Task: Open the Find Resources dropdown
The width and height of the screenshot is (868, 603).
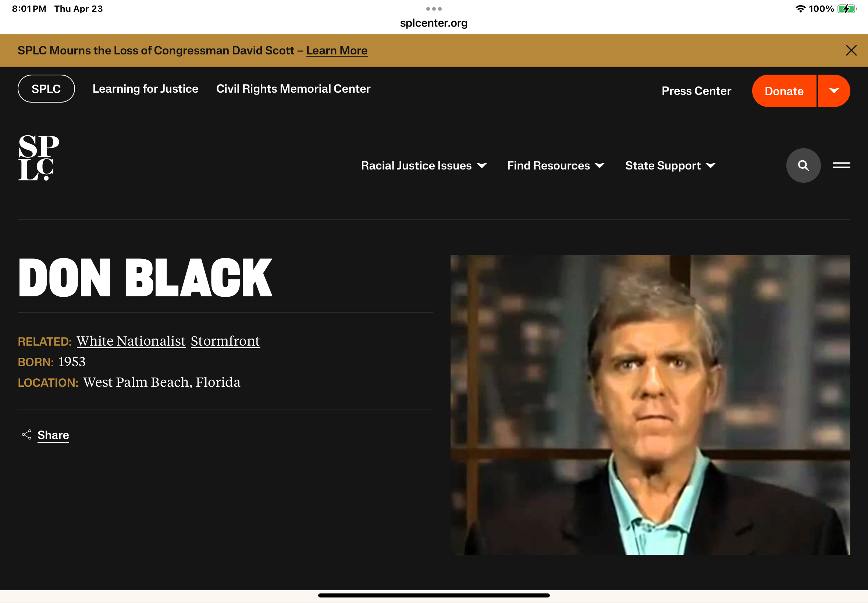Action: click(555, 165)
